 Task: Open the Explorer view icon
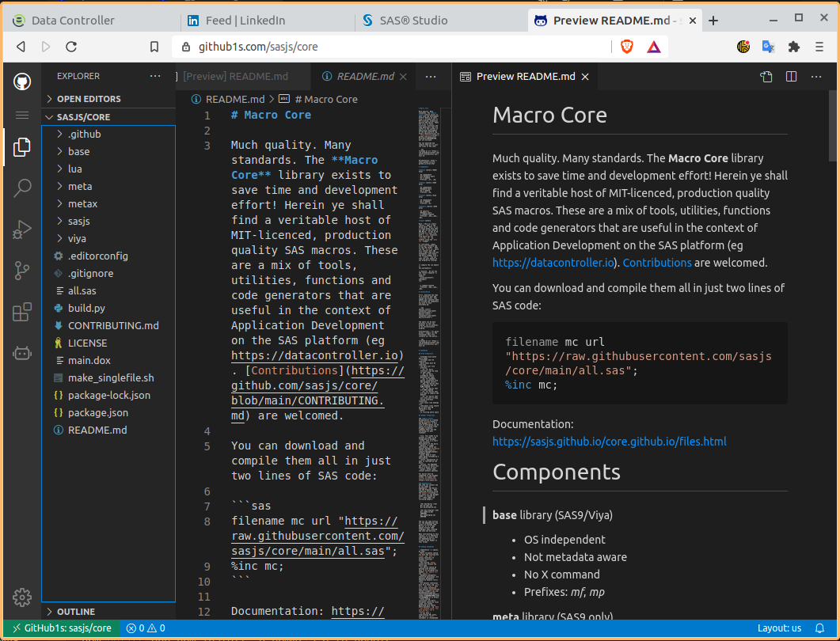tap(22, 147)
